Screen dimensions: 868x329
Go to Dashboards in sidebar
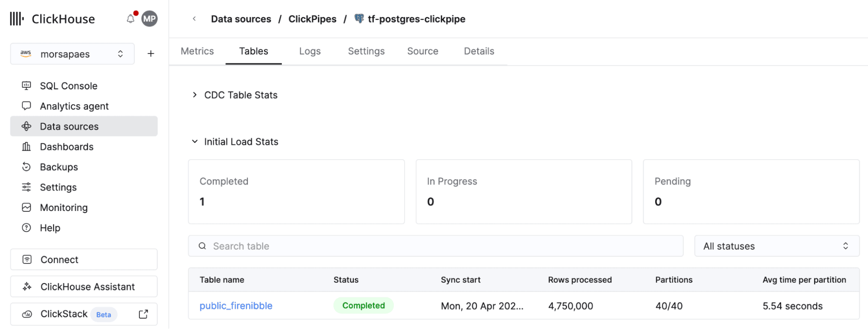(66, 147)
